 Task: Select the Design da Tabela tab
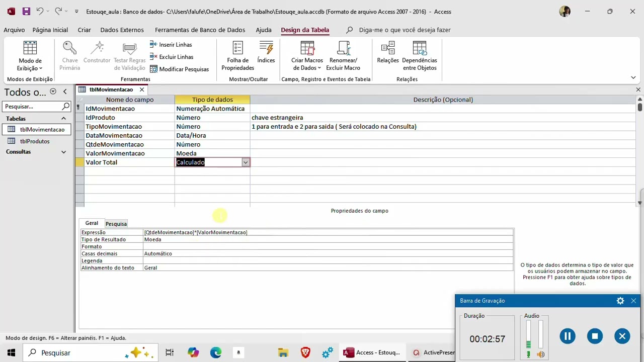tap(305, 30)
